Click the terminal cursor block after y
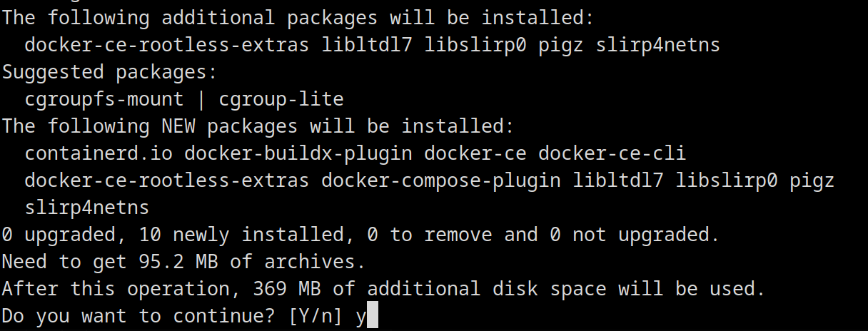The height and width of the screenshot is (331, 868). pyautogui.click(x=372, y=317)
